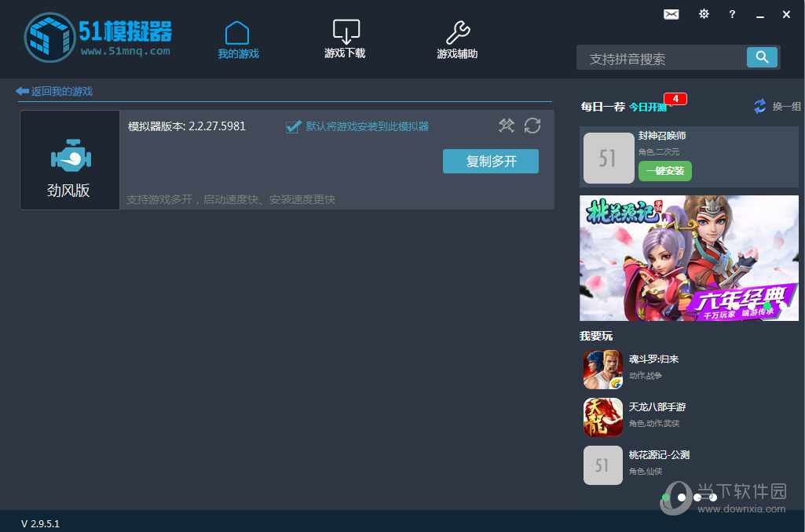
Task: Select the 每日一荐 tab
Action: [x=602, y=107]
